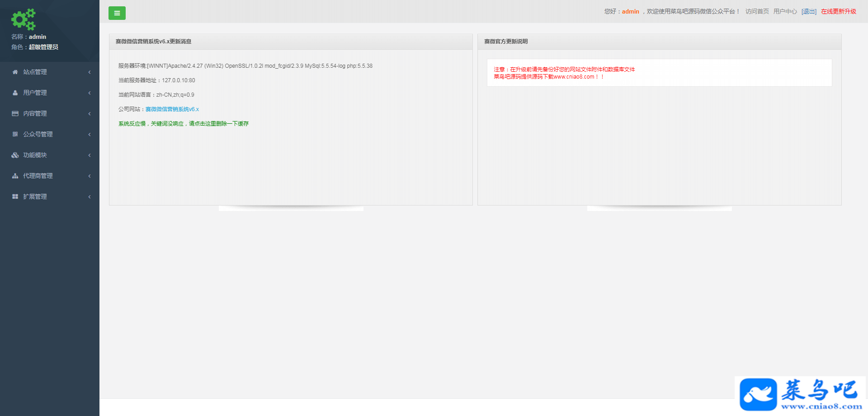Expand the 代理商管理 chevron
The height and width of the screenshot is (416, 868).
tap(90, 176)
